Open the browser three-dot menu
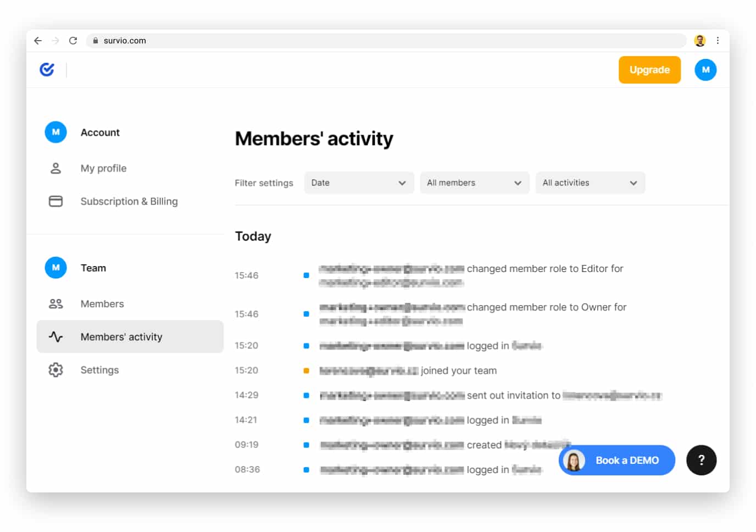756x532 pixels. [718, 41]
